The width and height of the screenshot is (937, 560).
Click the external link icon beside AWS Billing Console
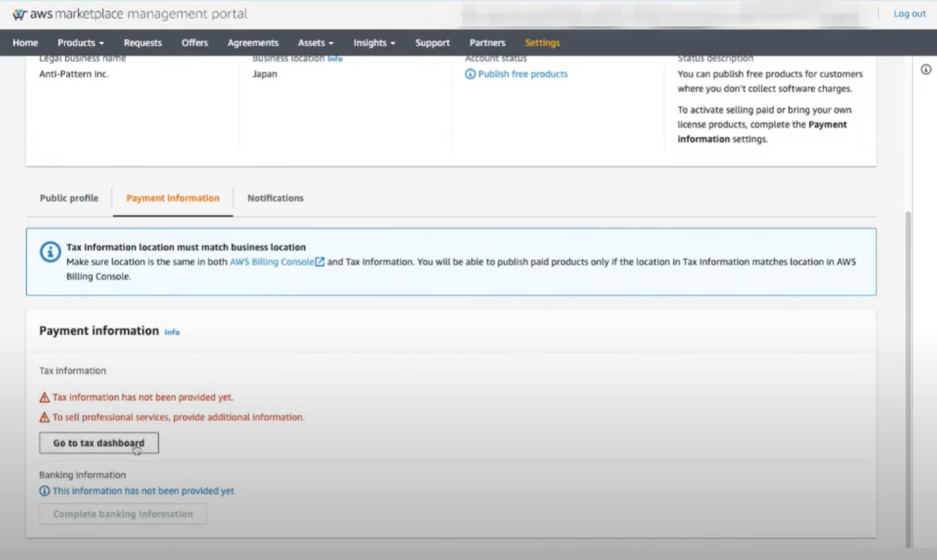pos(320,262)
